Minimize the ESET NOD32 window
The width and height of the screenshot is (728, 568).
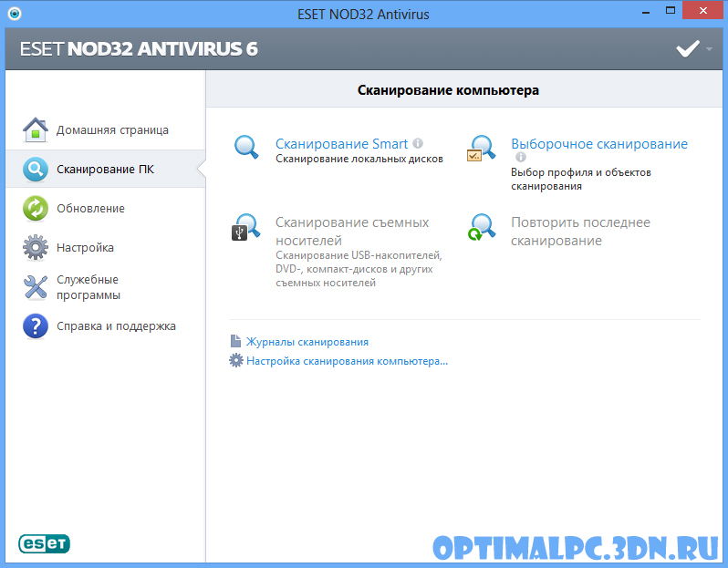(645, 13)
